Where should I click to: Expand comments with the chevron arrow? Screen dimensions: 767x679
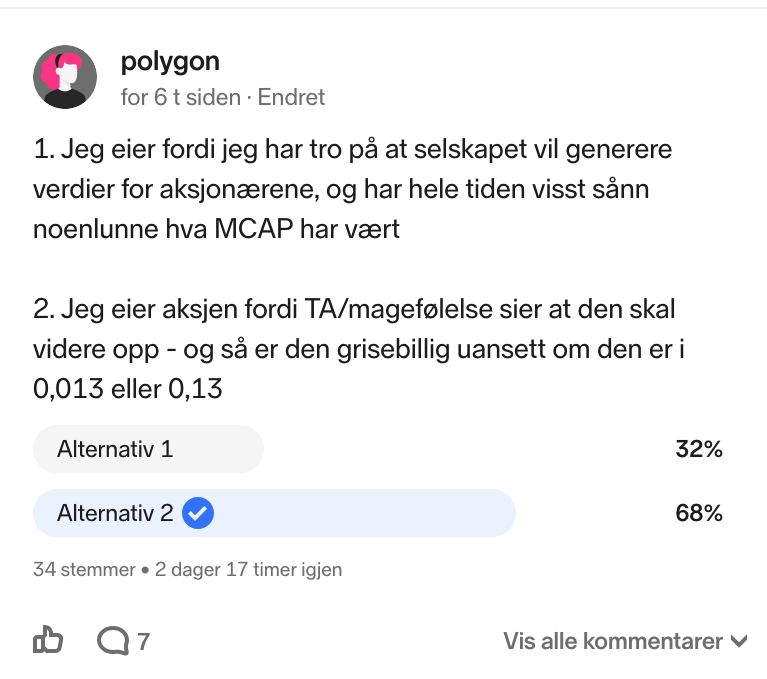coord(739,641)
